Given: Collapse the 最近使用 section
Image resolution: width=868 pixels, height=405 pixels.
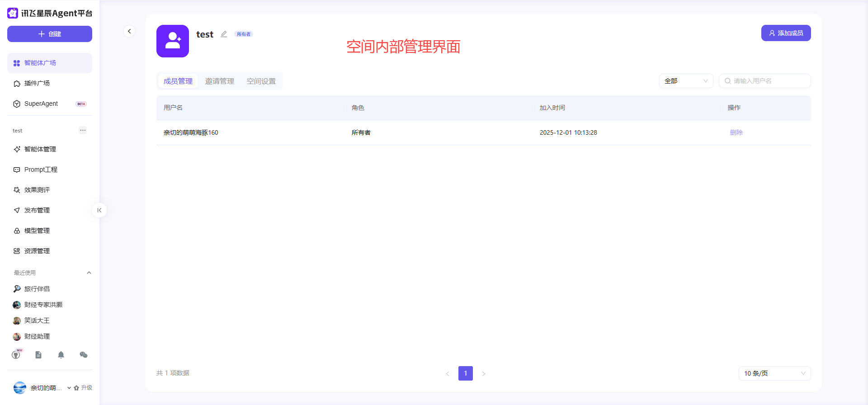Looking at the screenshot, I should (x=89, y=273).
